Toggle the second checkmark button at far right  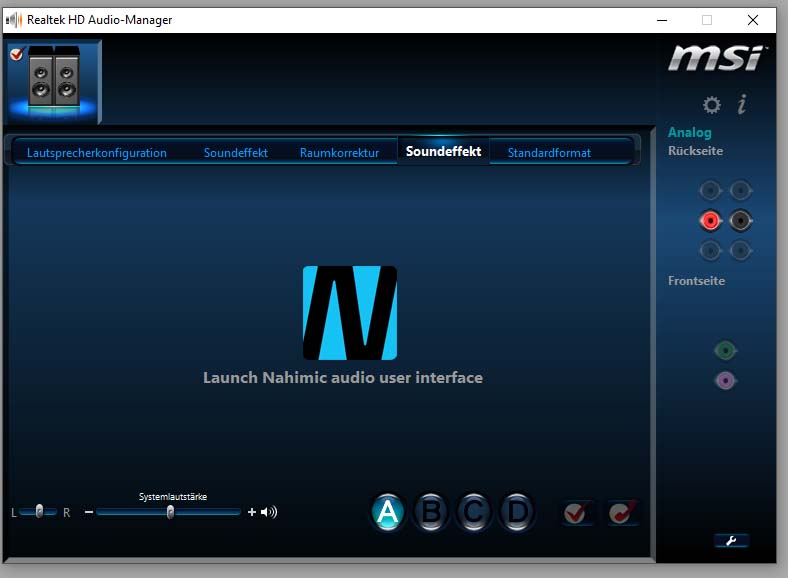pos(623,513)
